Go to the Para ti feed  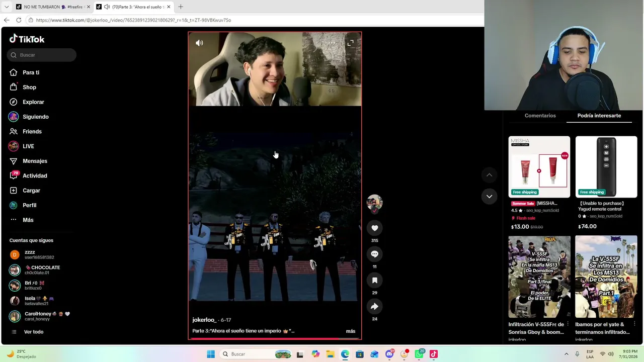click(24, 72)
